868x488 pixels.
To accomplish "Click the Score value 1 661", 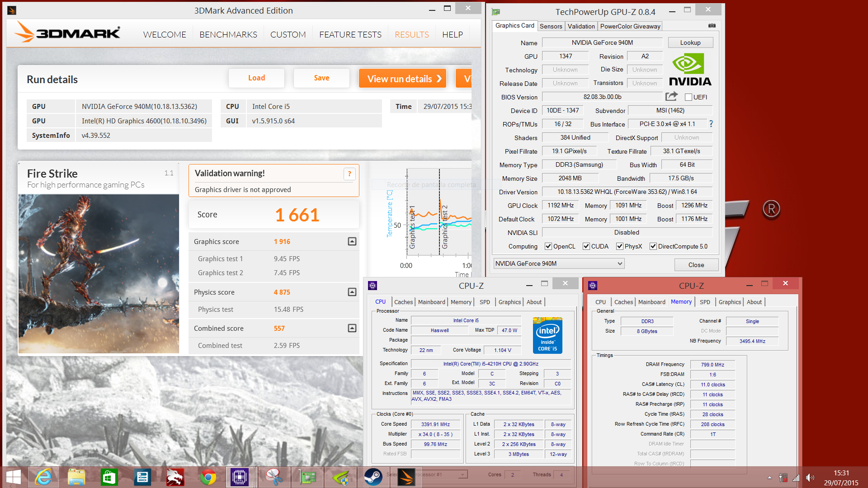I will [x=297, y=215].
